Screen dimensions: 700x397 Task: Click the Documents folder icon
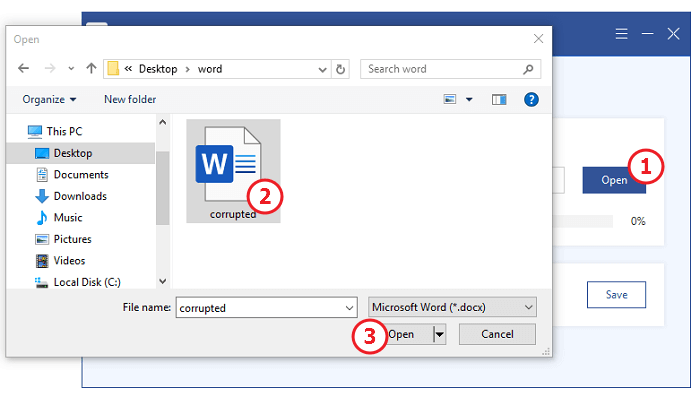point(42,175)
